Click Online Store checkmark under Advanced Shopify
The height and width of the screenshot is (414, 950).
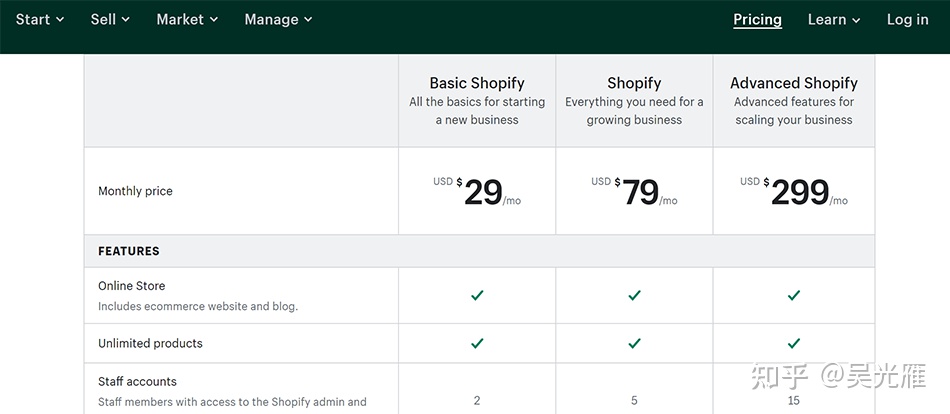click(x=794, y=295)
